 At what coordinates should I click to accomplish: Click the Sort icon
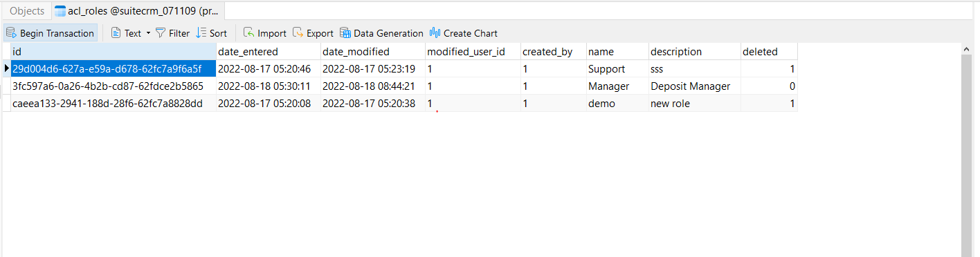coord(201,33)
